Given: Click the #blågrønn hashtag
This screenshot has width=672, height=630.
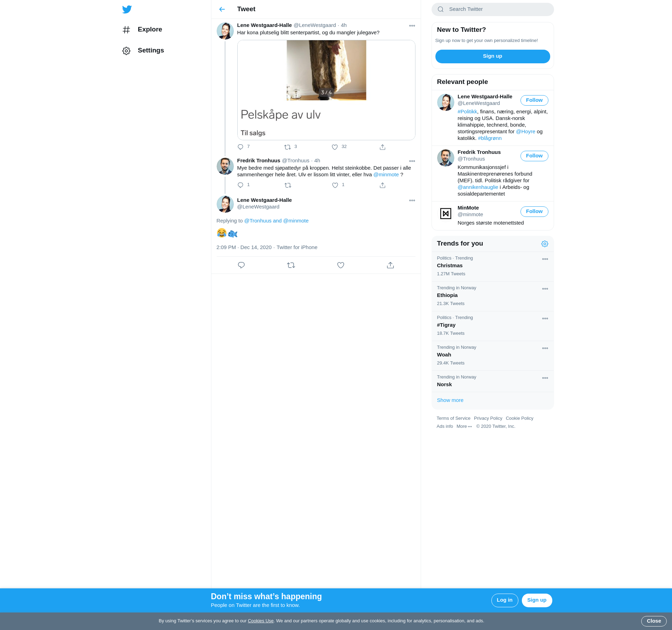Looking at the screenshot, I should point(490,138).
